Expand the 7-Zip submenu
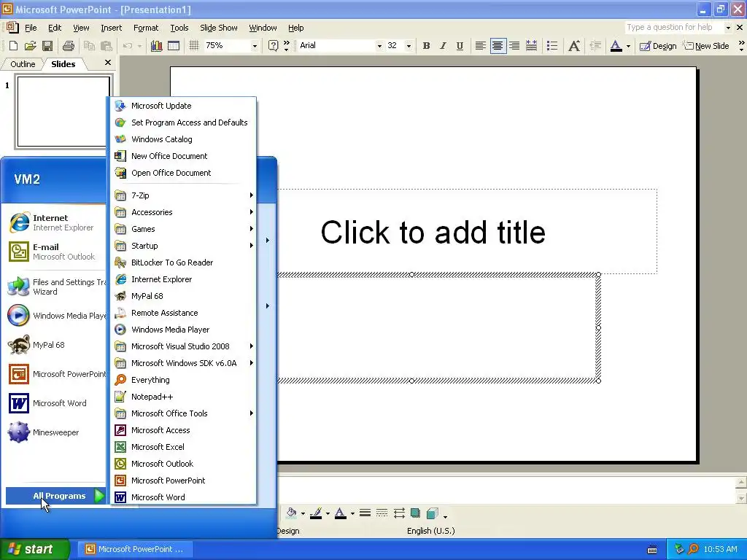Screen dimensions: 747x560 pos(183,195)
